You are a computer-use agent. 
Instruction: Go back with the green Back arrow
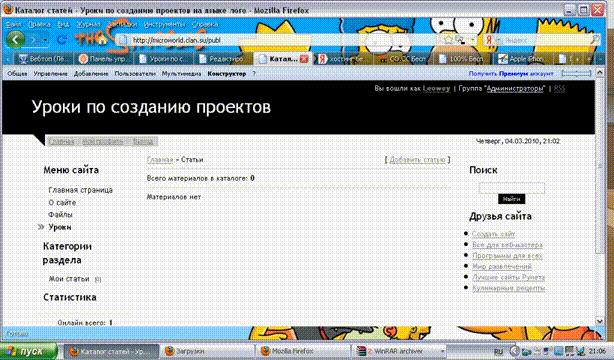[x=16, y=39]
